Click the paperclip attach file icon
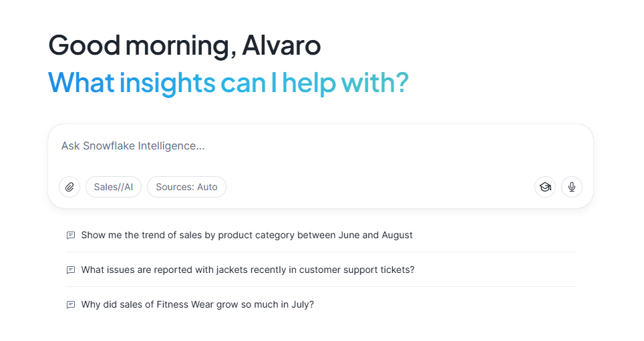The width and height of the screenshot is (644, 341). point(69,187)
